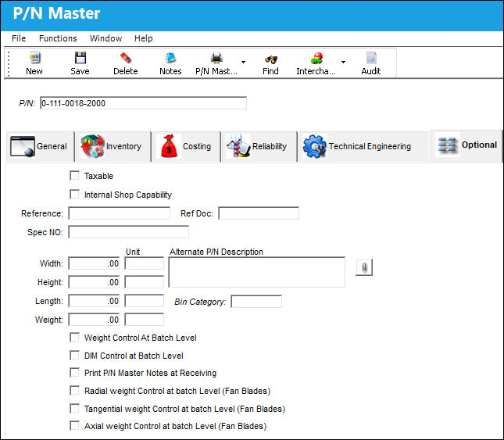Click the Height unit field
Viewport: 504px width, 440px height.
145,282
